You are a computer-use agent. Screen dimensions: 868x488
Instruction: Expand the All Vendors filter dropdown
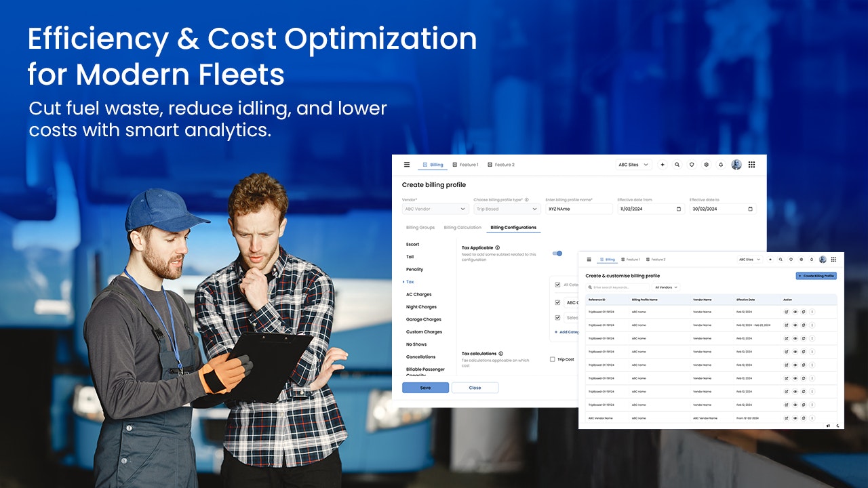666,287
